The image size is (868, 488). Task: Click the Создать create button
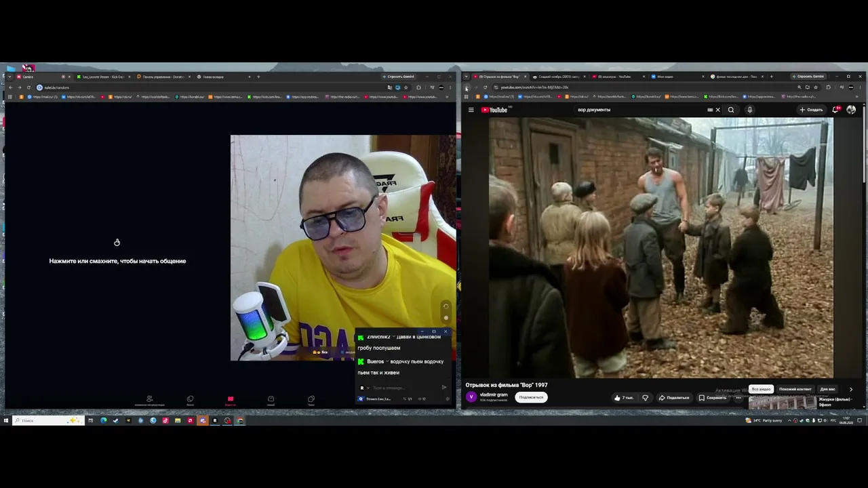coord(811,110)
